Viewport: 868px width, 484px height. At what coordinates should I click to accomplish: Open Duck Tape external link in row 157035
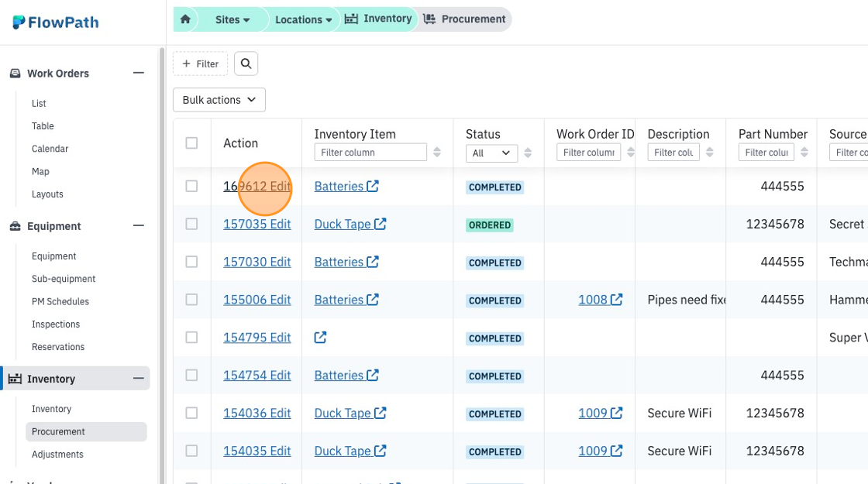click(x=380, y=224)
